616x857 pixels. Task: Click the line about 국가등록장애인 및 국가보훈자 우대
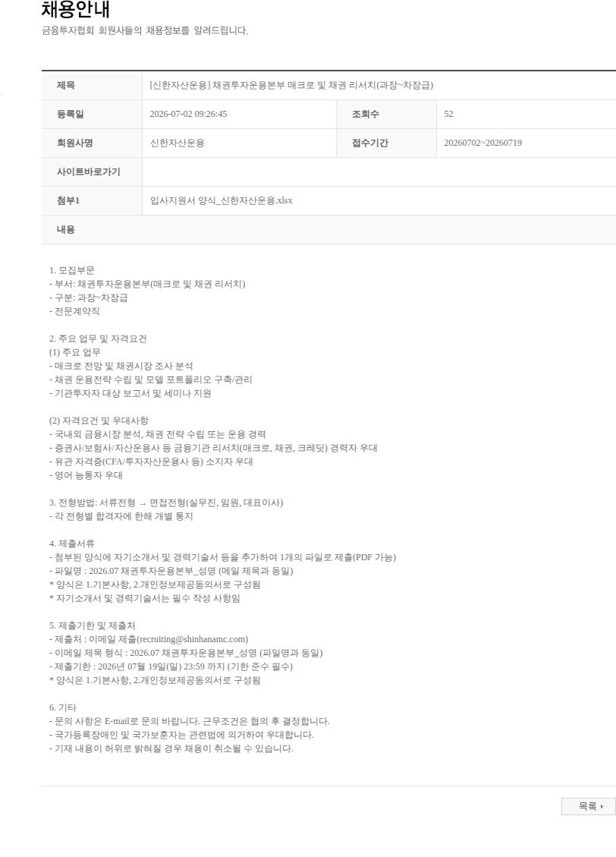pyautogui.click(x=181, y=735)
